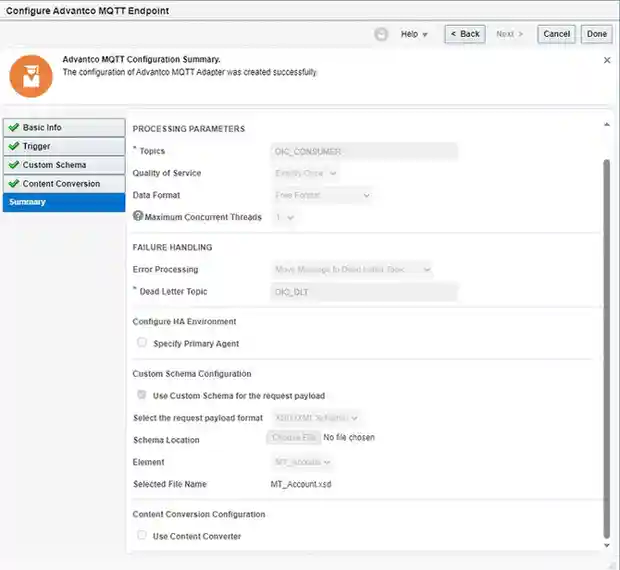Screen dimensions: 620x570
Task: Open the Help menu
Action: pyautogui.click(x=414, y=34)
